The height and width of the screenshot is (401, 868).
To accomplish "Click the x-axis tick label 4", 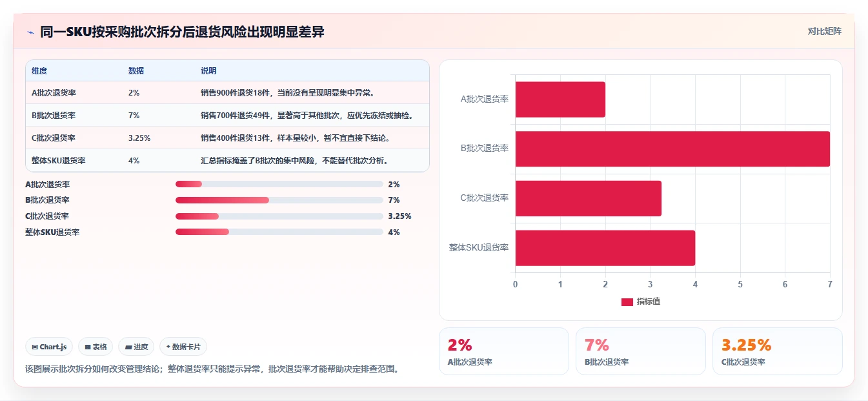I will pos(695,284).
